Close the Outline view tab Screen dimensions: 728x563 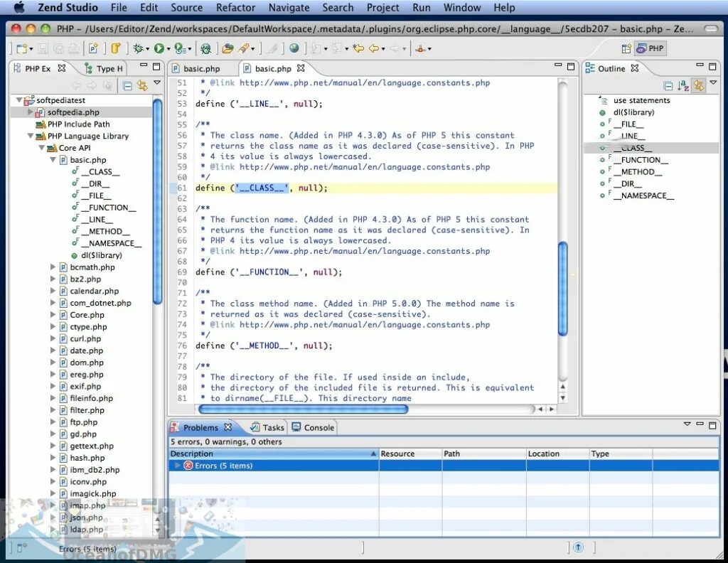point(635,68)
